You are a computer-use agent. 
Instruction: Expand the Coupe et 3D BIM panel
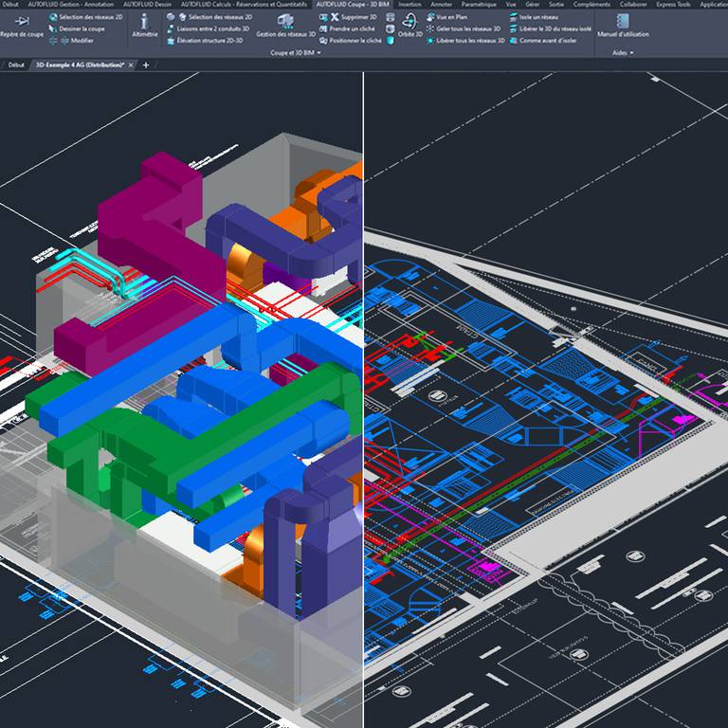point(296,53)
